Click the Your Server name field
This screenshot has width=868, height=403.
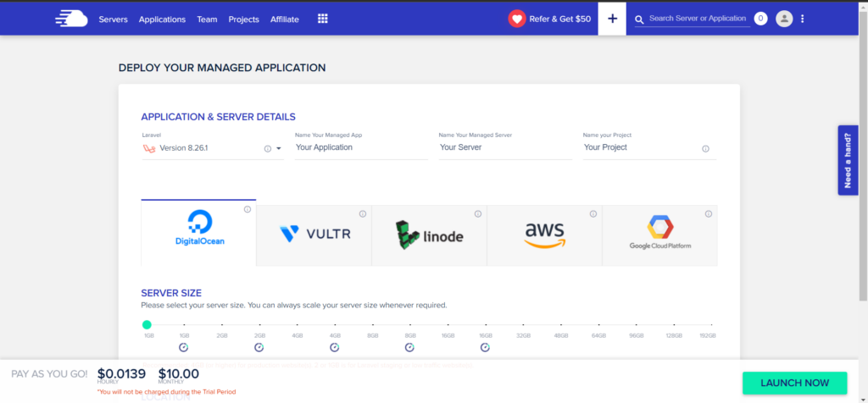click(x=505, y=147)
